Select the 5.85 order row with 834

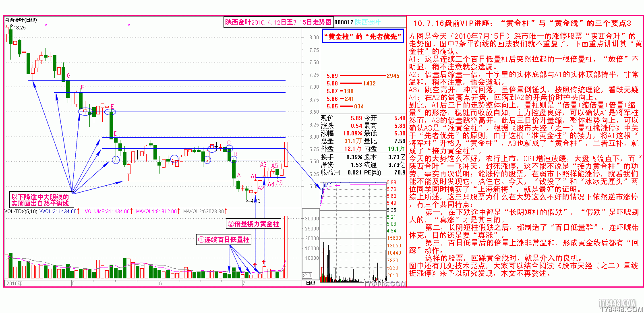point(345,106)
